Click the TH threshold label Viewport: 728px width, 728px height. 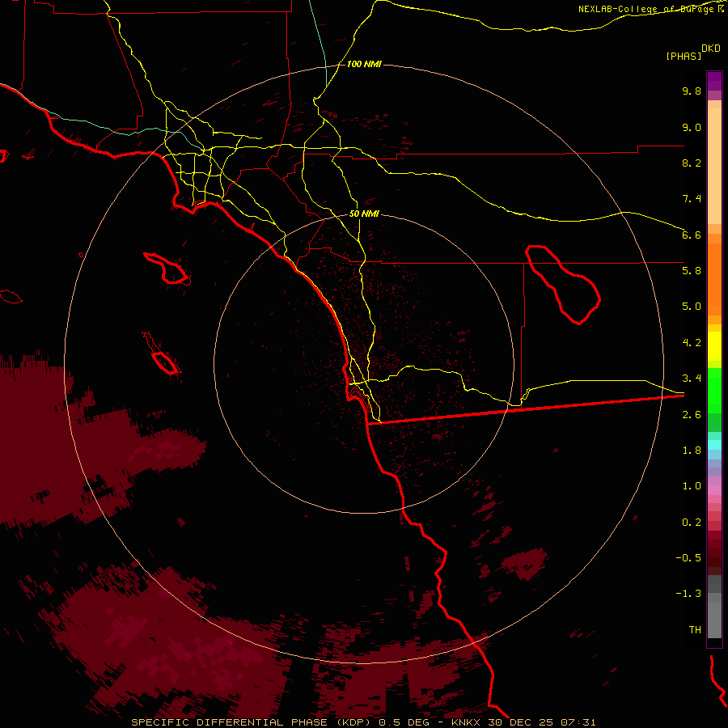(x=695, y=629)
